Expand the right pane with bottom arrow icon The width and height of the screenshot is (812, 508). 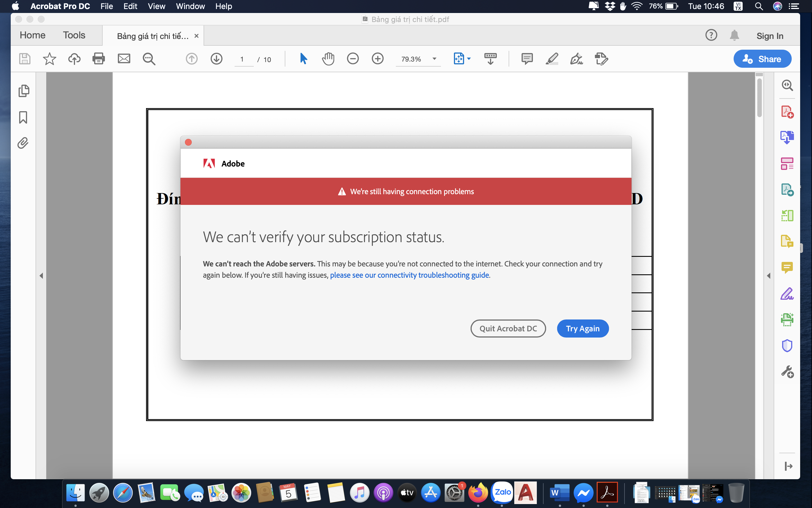tap(788, 466)
